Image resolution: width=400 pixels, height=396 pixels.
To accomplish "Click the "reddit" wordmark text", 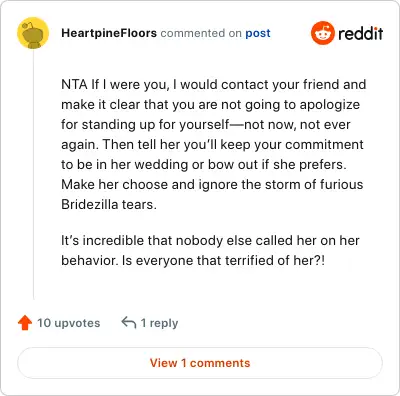I will point(361,33).
